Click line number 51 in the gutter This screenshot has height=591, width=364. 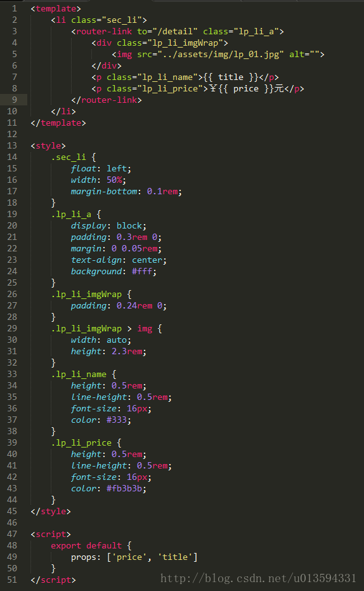click(x=12, y=580)
